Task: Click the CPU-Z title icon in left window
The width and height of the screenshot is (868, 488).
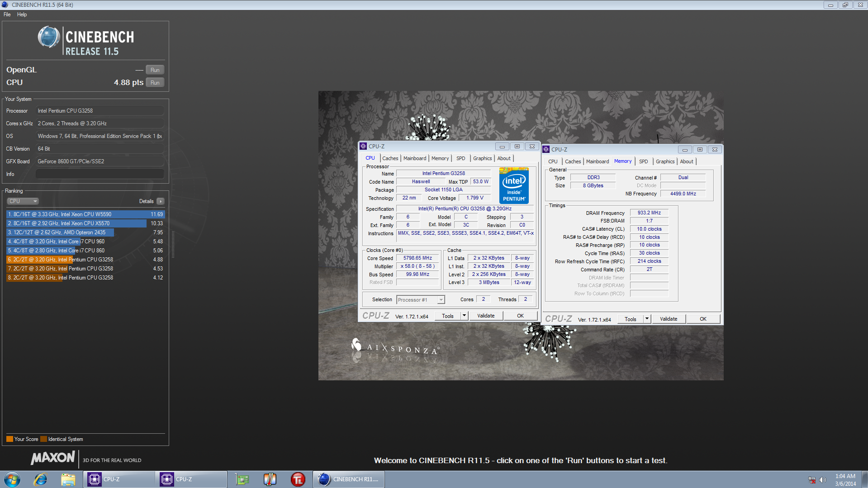Action: point(363,146)
